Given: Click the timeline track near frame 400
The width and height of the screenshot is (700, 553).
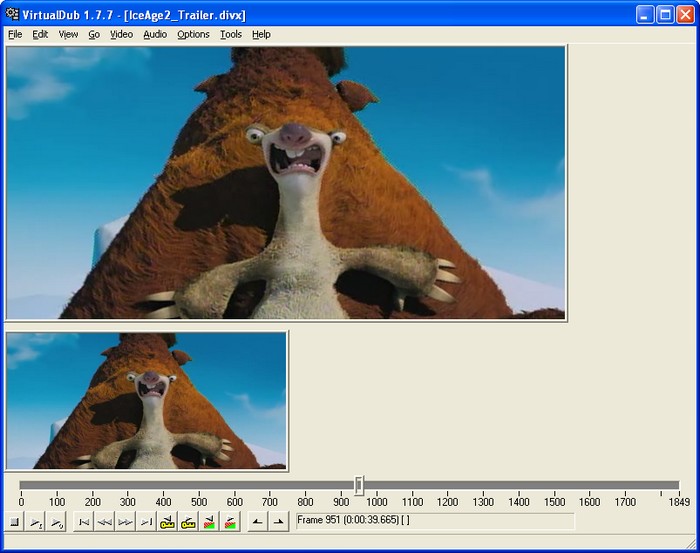Looking at the screenshot, I should (163, 485).
